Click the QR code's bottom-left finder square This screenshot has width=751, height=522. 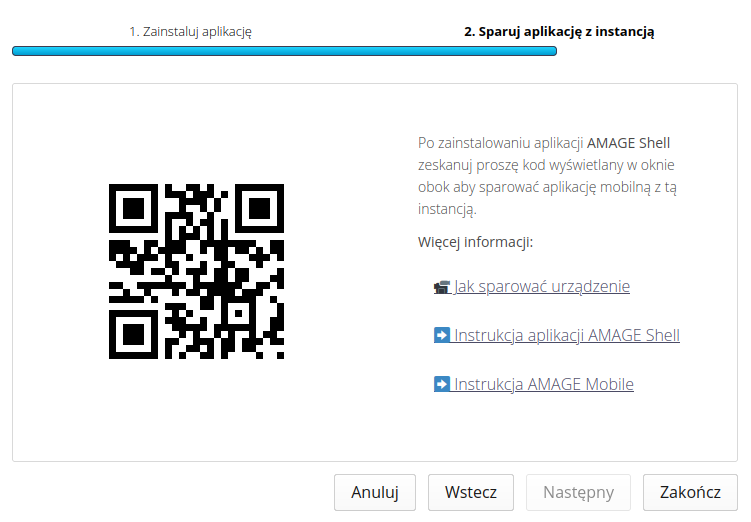click(133, 334)
